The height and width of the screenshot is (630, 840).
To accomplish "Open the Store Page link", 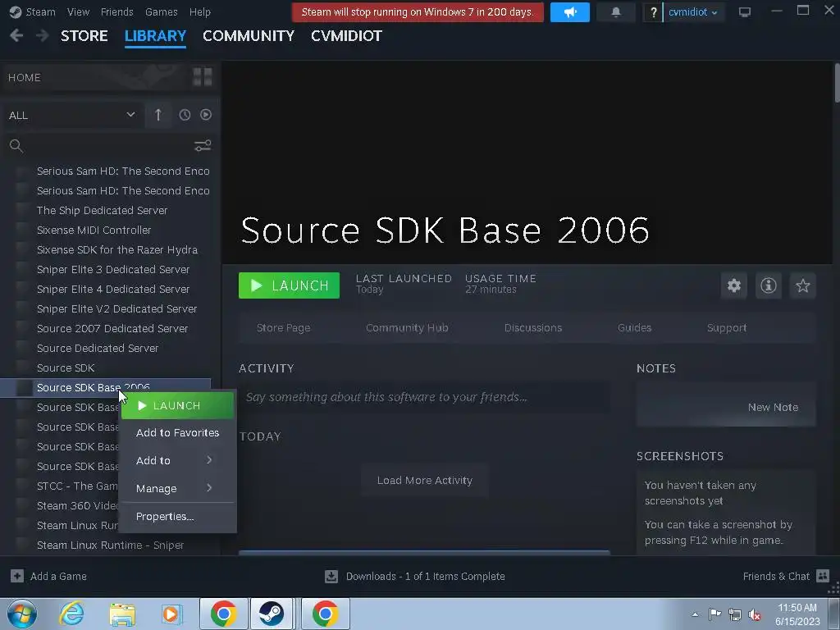I will tap(283, 328).
